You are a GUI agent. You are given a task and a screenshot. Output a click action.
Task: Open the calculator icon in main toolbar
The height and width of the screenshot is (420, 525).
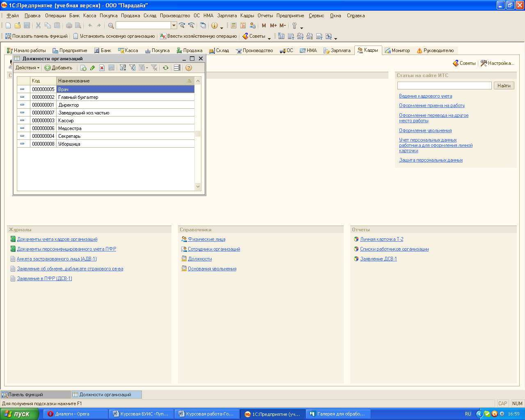tap(233, 25)
